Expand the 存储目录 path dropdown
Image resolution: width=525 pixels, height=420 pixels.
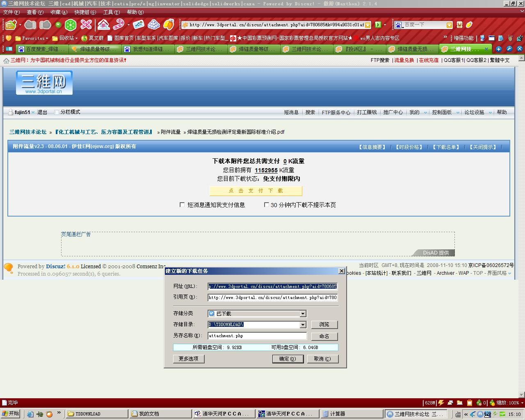[x=303, y=325]
